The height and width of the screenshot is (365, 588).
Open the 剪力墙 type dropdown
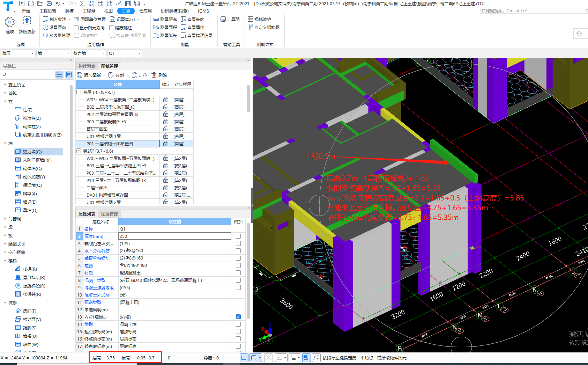click(89, 53)
